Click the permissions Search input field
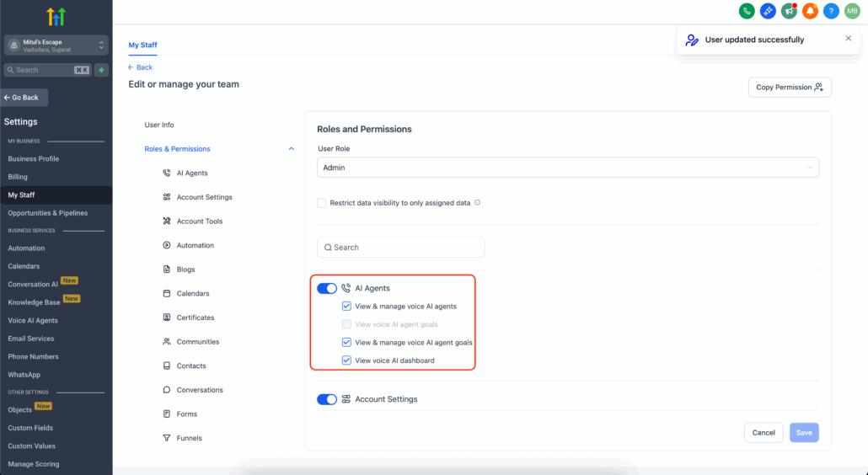This screenshot has height=475, width=868. (400, 248)
